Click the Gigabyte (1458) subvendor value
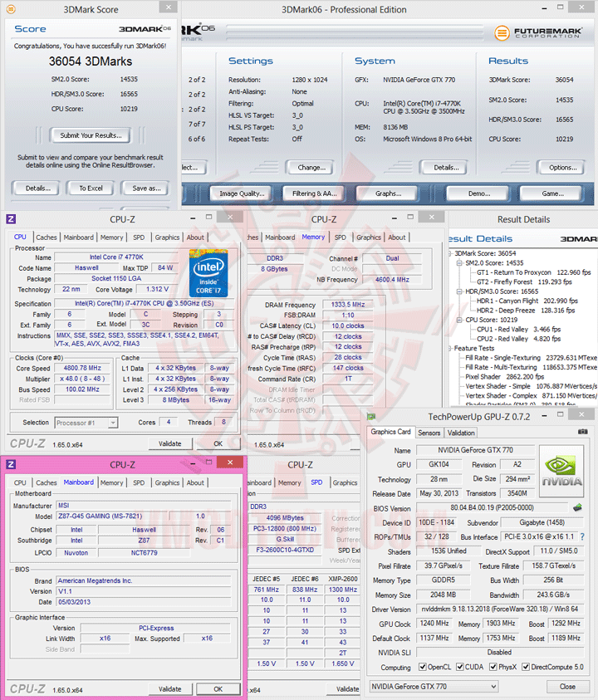 (542, 522)
